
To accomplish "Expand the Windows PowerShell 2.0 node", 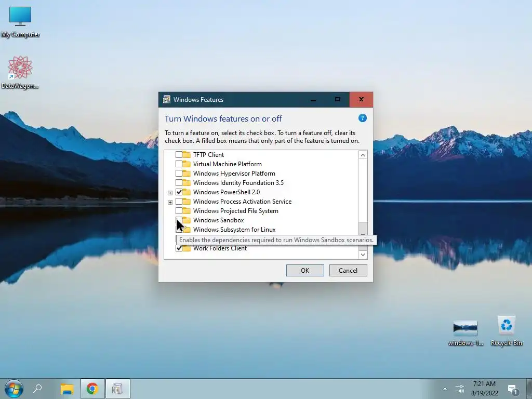I will 170,193.
